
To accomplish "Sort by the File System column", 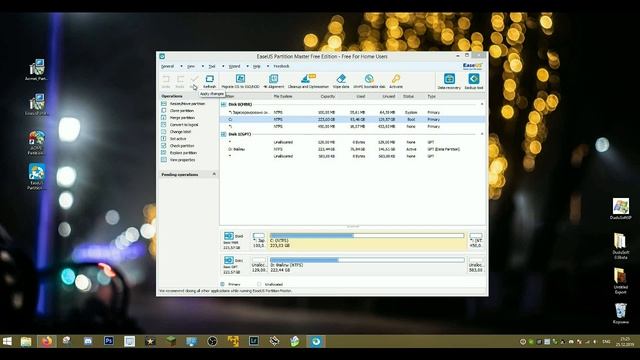I will click(x=283, y=96).
